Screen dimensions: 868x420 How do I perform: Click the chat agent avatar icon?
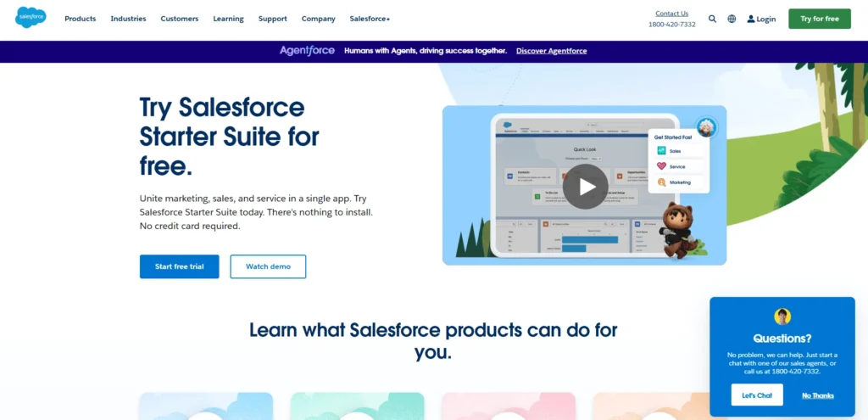tap(782, 316)
